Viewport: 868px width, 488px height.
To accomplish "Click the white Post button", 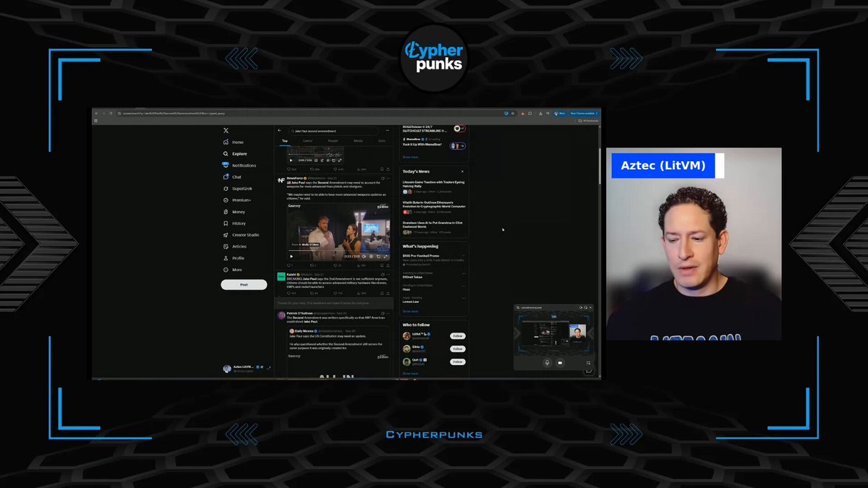I will click(x=244, y=285).
